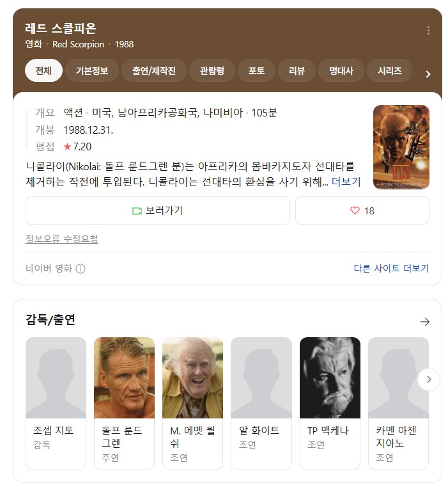
Task: Expand the synopsis with 더보기
Action: (346, 182)
